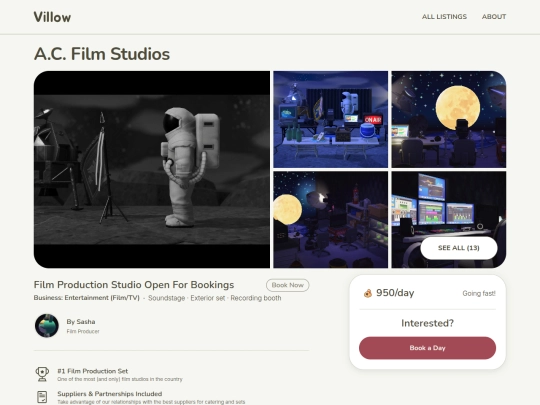Click the Business: Entertainment (Film/TV) label

tap(87, 298)
